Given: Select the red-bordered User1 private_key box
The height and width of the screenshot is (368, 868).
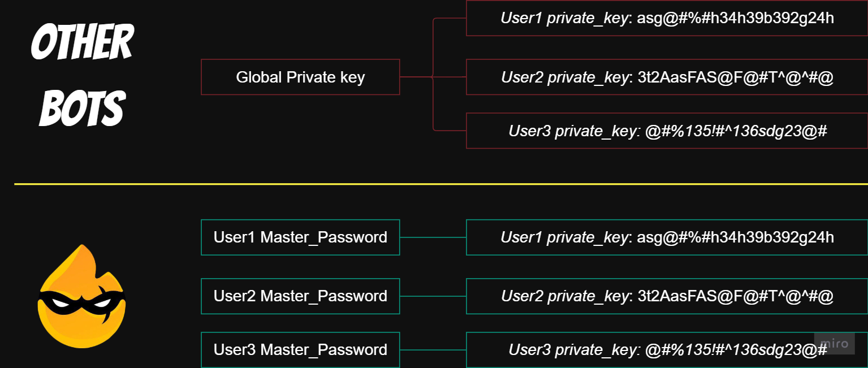Looking at the screenshot, I should (x=667, y=18).
